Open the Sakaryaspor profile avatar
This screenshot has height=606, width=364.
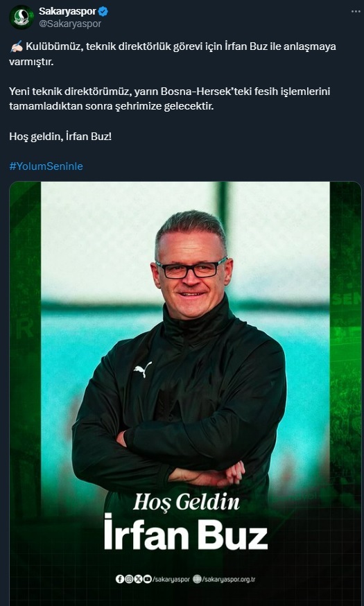pos(21,17)
